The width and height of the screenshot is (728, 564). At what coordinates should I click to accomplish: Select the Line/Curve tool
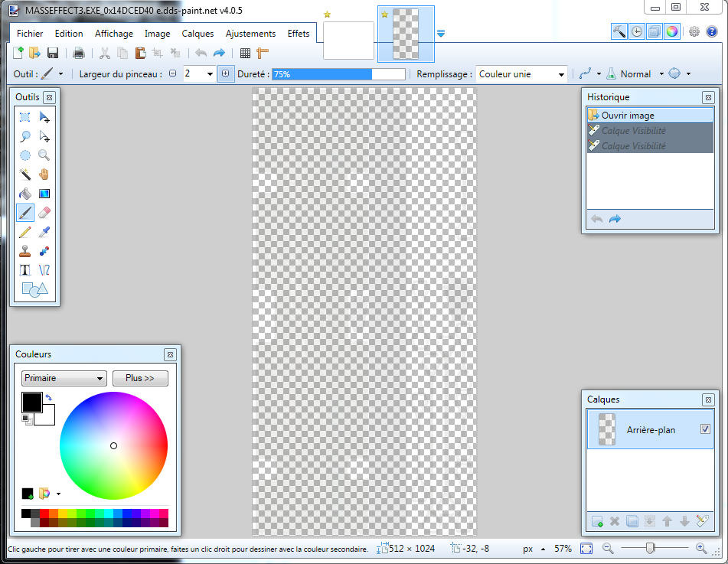[44, 270]
